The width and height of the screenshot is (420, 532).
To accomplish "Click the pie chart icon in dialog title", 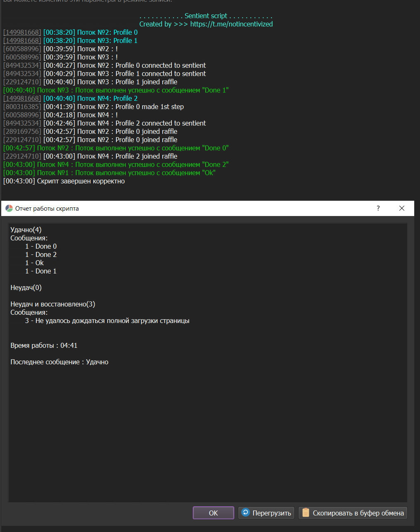I will click(x=9, y=209).
